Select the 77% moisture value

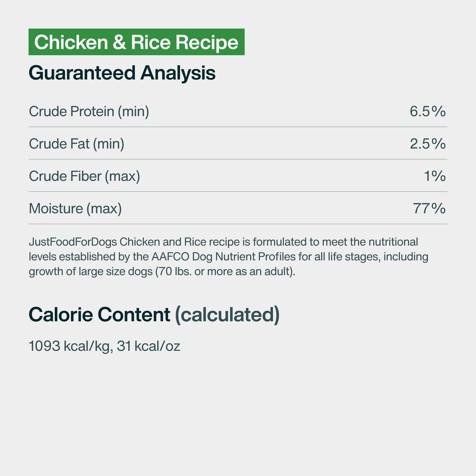[429, 208]
